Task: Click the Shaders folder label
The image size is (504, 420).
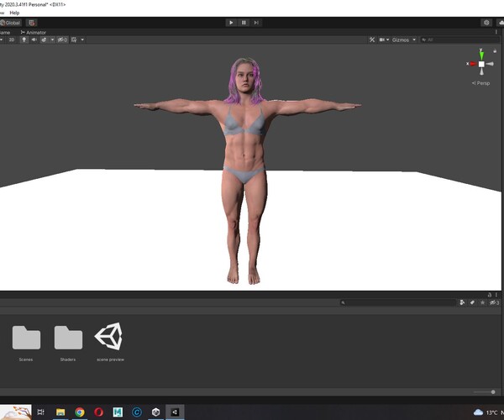Action: (68, 360)
